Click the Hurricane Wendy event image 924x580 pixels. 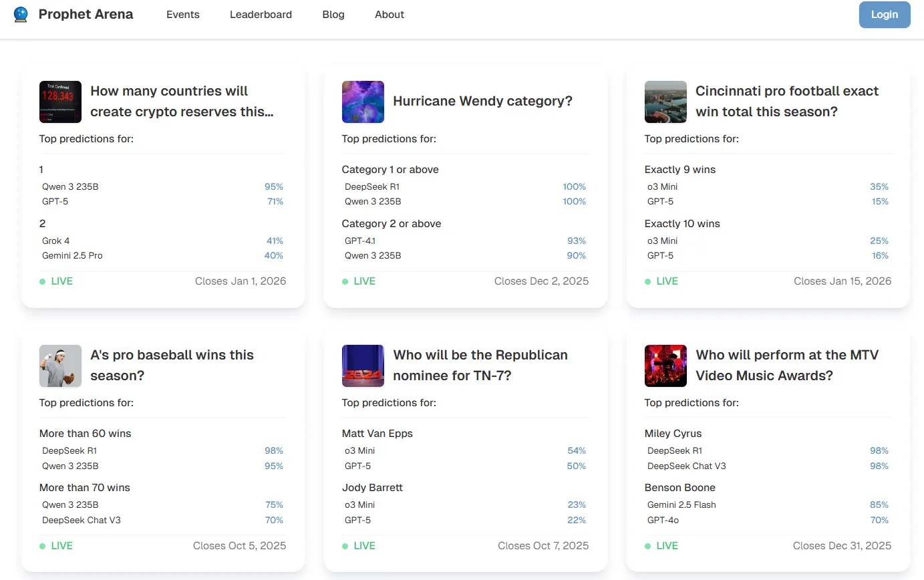(x=363, y=102)
